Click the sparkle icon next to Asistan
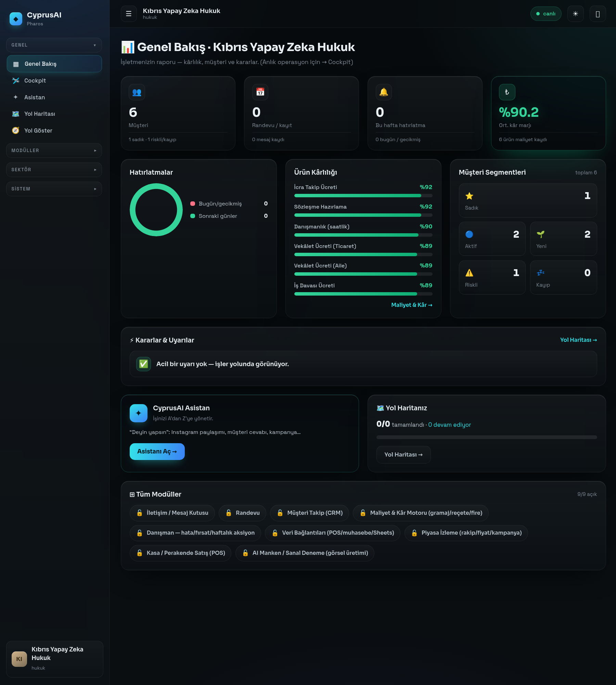This screenshot has width=616, height=685. pyautogui.click(x=16, y=97)
